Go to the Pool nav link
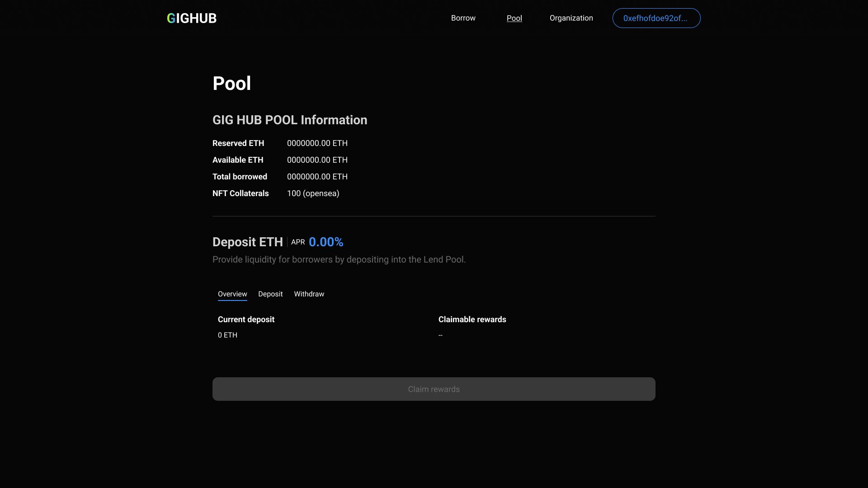Viewport: 868px width, 488px height. point(514,18)
